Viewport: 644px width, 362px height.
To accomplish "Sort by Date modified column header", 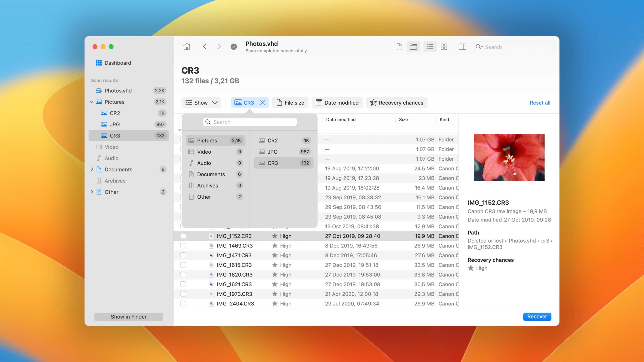I will coord(341,119).
